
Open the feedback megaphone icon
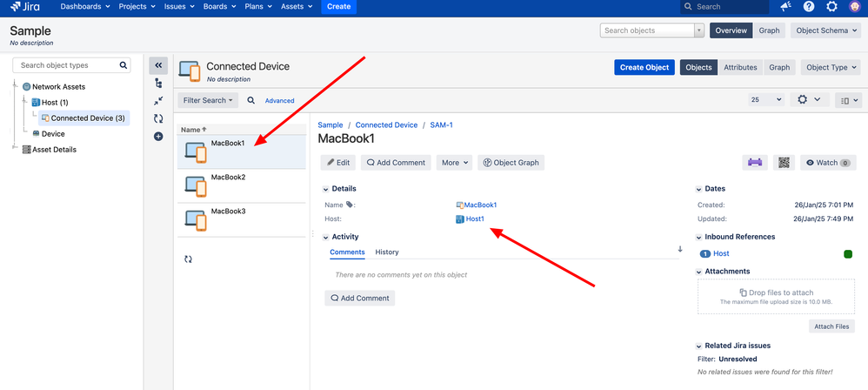click(x=786, y=7)
